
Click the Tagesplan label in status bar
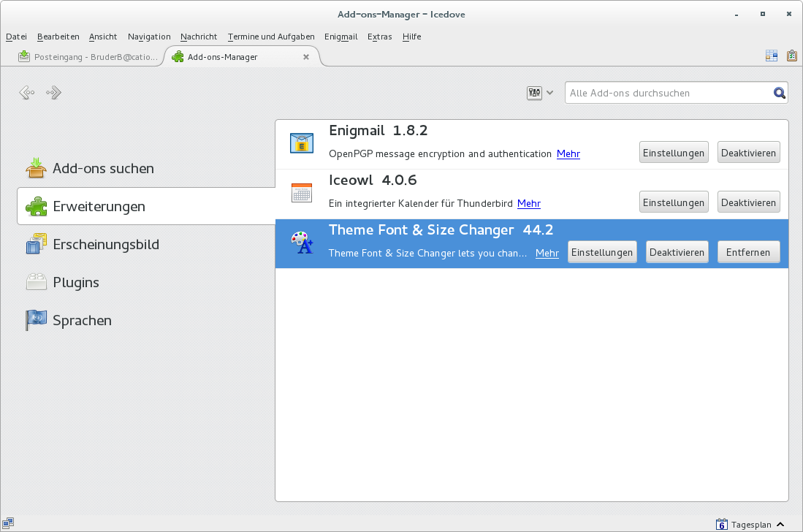(751, 524)
